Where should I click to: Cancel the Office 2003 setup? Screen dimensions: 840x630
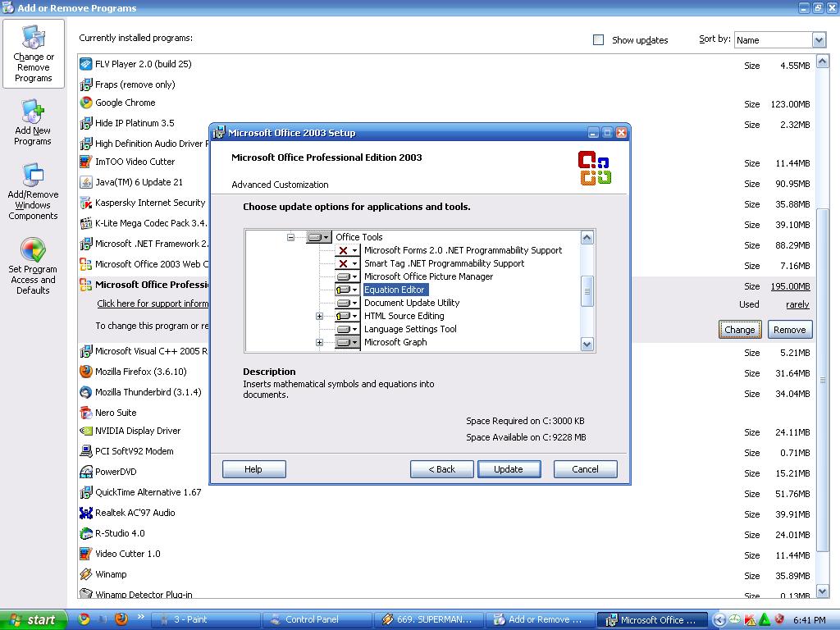click(585, 469)
